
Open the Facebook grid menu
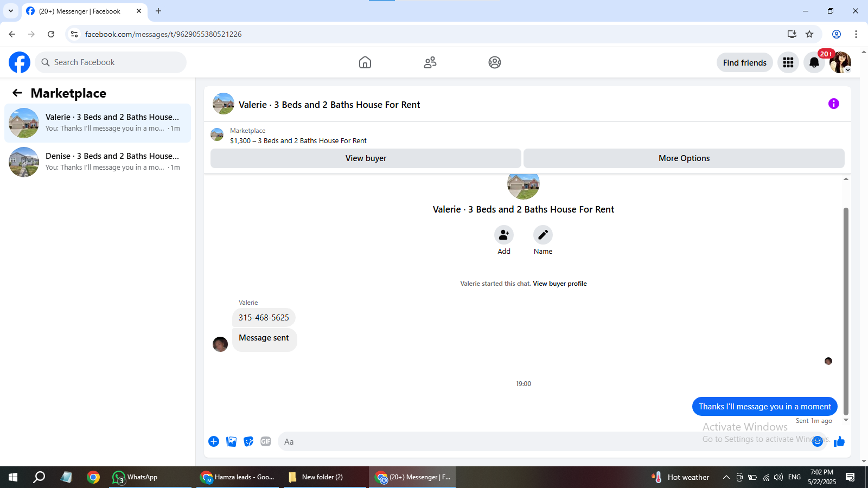pyautogui.click(x=788, y=62)
